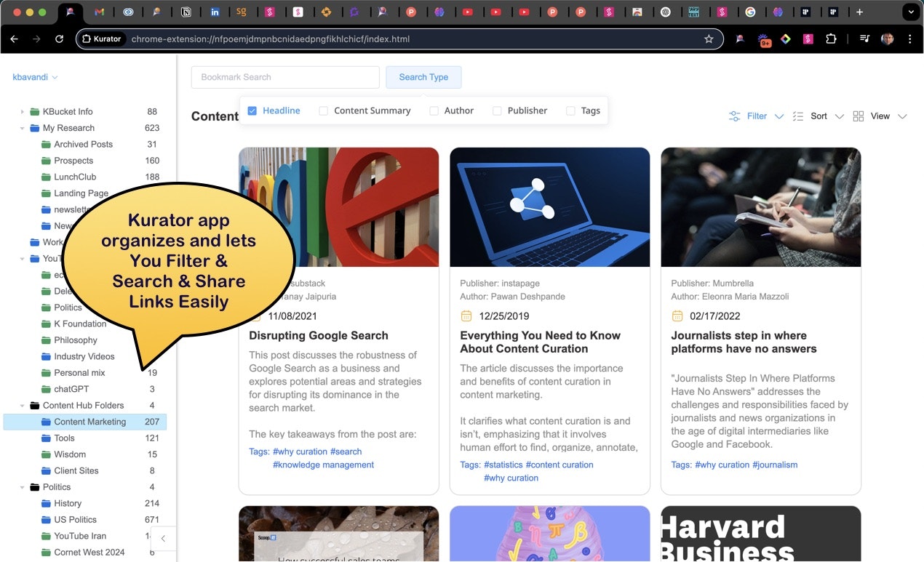The image size is (924, 562).
Task: Open the #statistics tag link
Action: pos(503,465)
